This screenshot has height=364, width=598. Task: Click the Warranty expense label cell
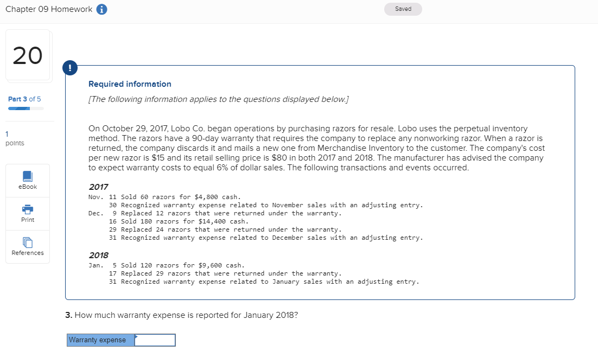[x=101, y=340]
